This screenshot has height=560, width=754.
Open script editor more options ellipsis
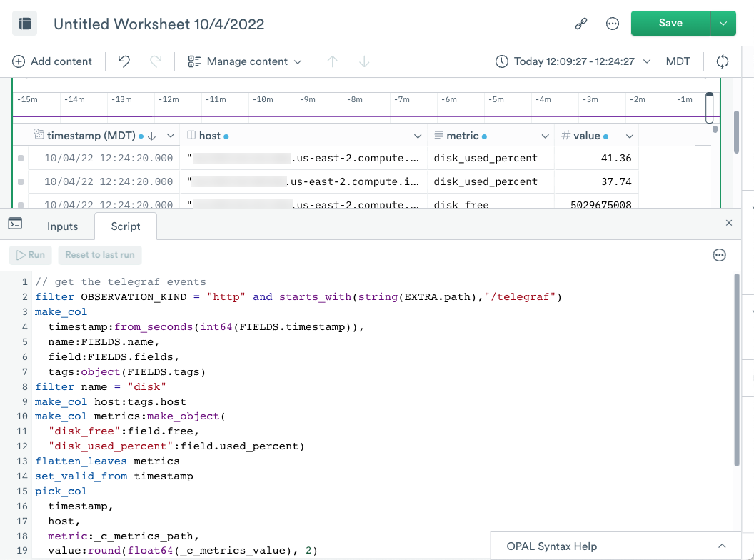click(x=720, y=255)
